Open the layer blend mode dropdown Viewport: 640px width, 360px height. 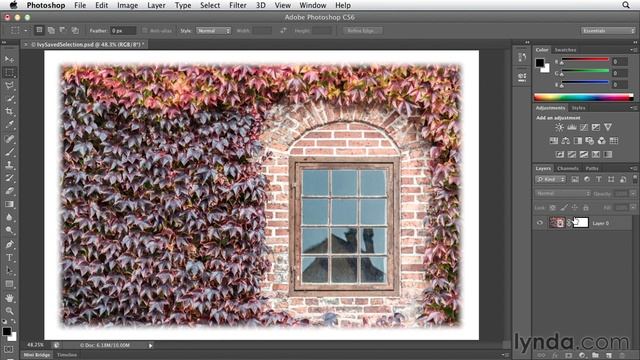tap(562, 193)
